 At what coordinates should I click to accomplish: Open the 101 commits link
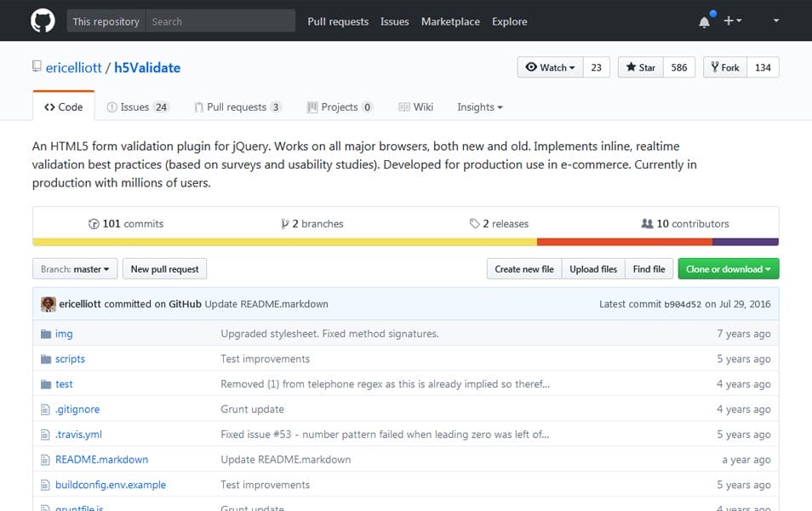126,224
